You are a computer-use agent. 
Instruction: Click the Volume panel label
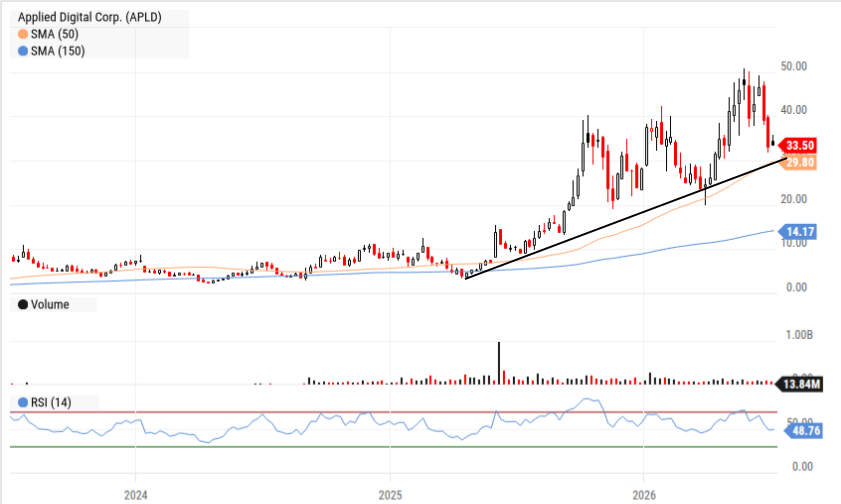[x=50, y=305]
